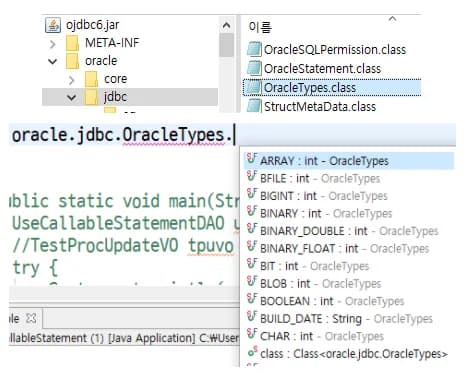
Task: Click the sort arrow above file list
Action: pyautogui.click(x=393, y=19)
